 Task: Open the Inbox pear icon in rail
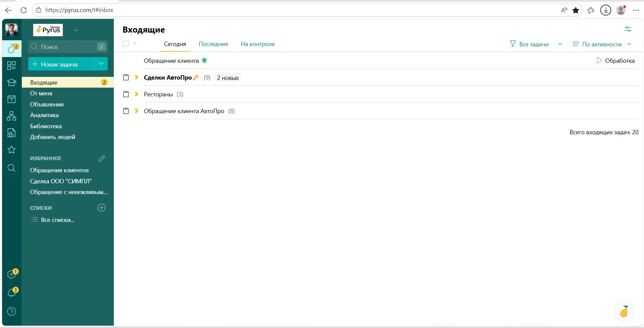(12, 49)
